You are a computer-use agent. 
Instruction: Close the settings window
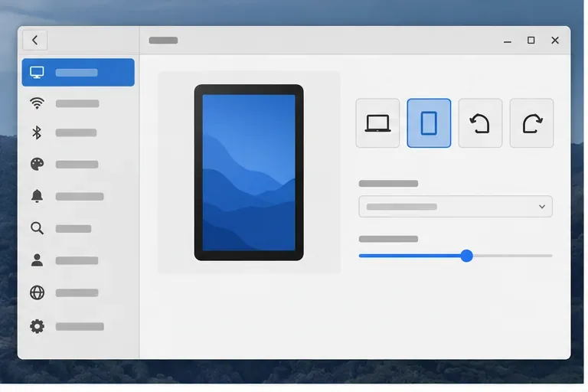[555, 40]
